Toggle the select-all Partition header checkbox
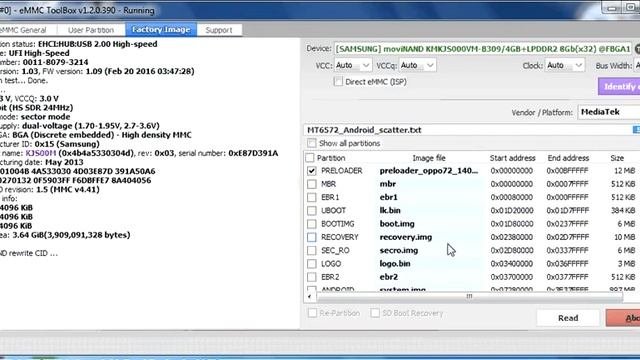Screen dimensions: 640x360 tap(310, 158)
